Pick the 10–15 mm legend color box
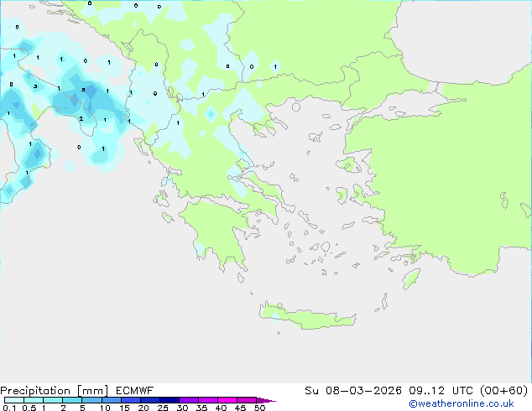The width and height of the screenshot is (532, 411). pyautogui.click(x=112, y=400)
